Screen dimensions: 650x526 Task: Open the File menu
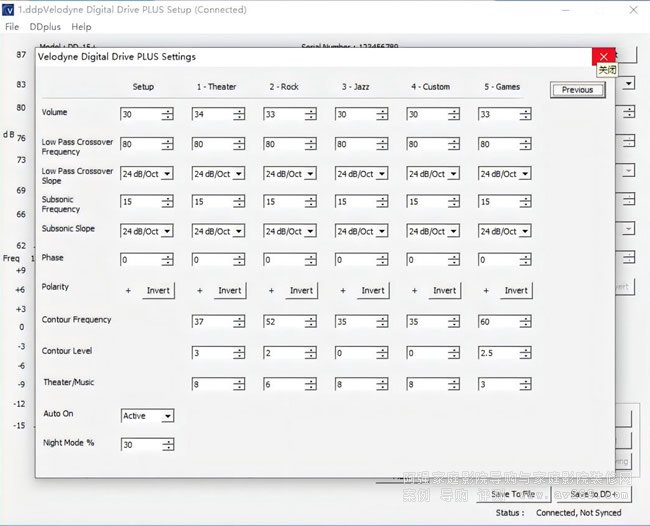12,27
